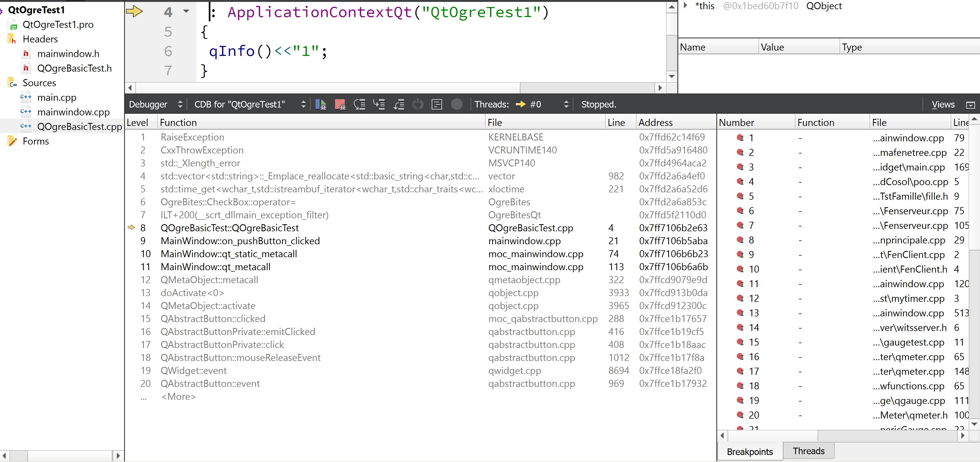Click the Step Over icon
Image resolution: width=980 pixels, height=462 pixels.
point(359,104)
